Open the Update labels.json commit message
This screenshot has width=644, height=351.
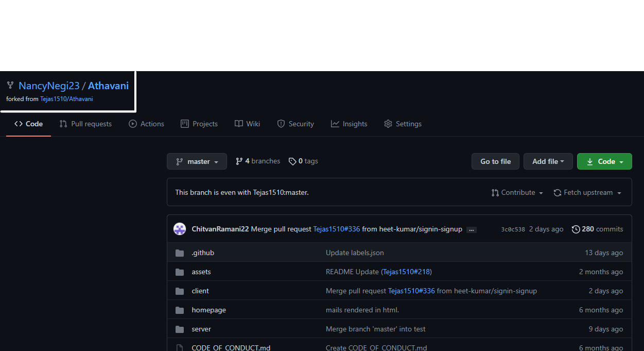(355, 253)
